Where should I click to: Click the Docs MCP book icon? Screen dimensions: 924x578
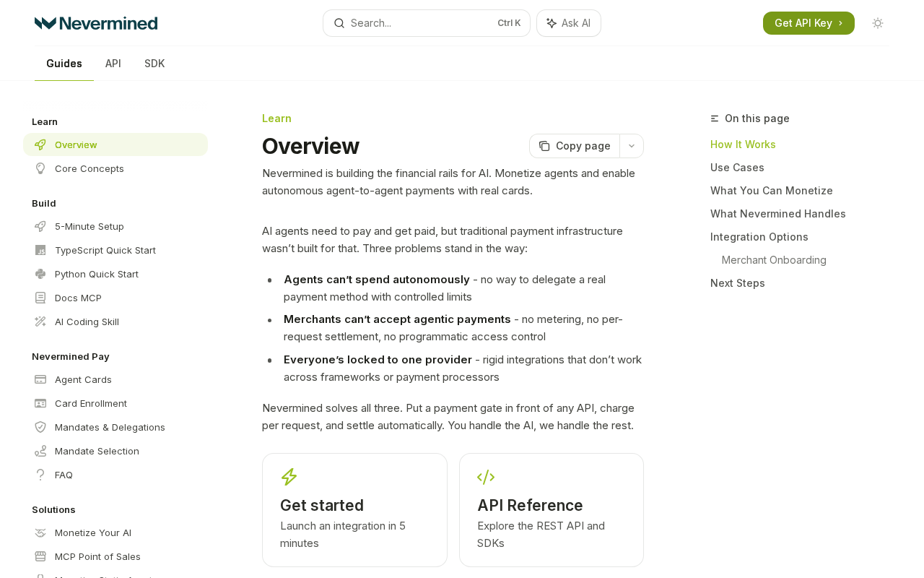tap(40, 298)
